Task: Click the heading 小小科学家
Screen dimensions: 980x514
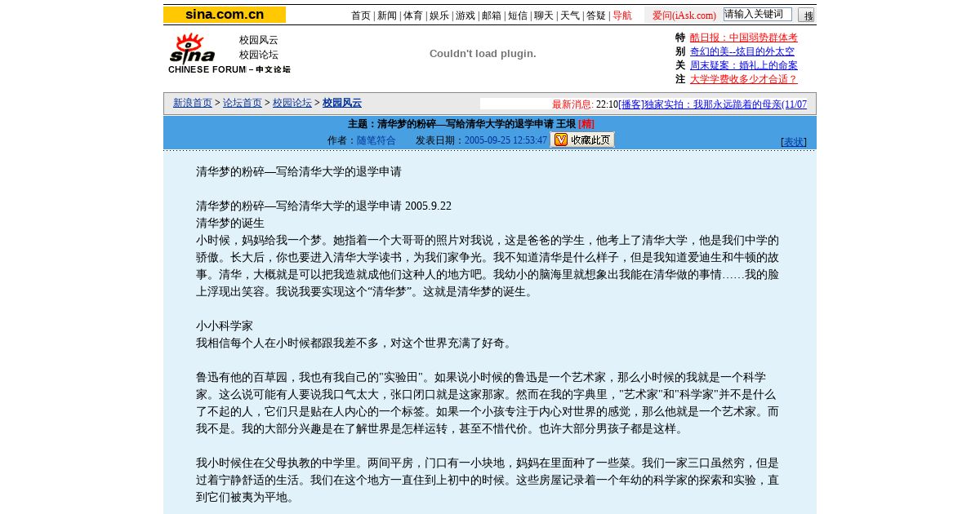Action: pyautogui.click(x=225, y=326)
